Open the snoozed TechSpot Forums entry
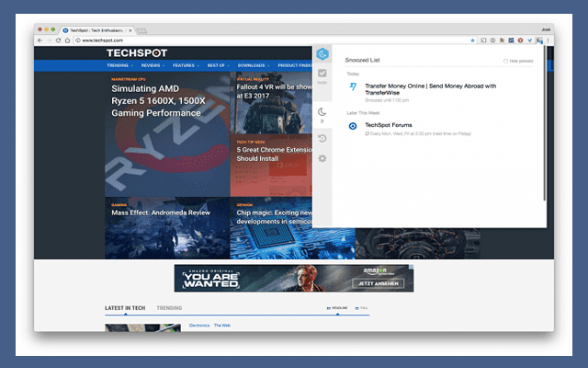 click(x=389, y=125)
